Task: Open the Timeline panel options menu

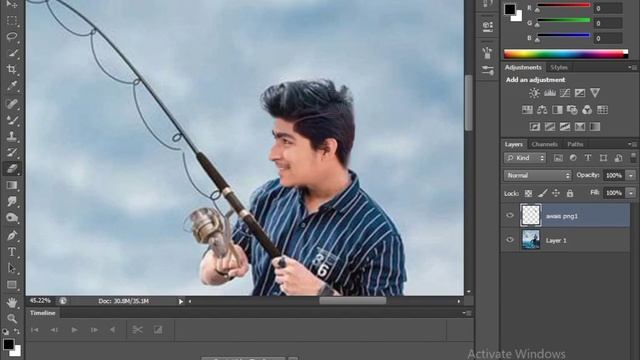Action: pyautogui.click(x=467, y=313)
